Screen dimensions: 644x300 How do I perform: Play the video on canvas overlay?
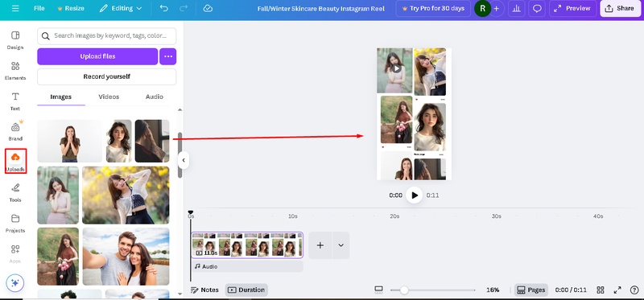(396, 68)
